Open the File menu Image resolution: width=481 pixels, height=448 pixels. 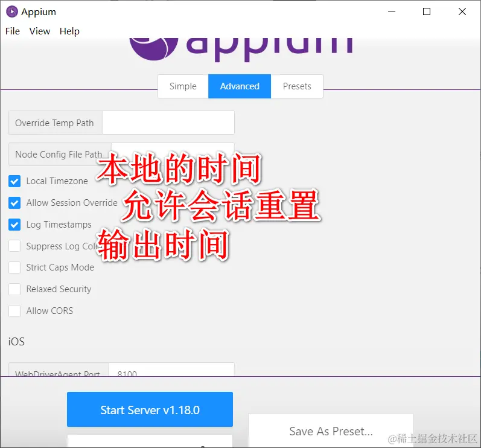coord(13,31)
